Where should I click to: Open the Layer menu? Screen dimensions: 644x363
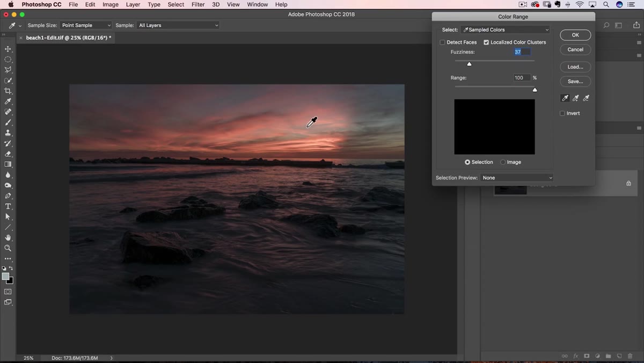point(133,4)
